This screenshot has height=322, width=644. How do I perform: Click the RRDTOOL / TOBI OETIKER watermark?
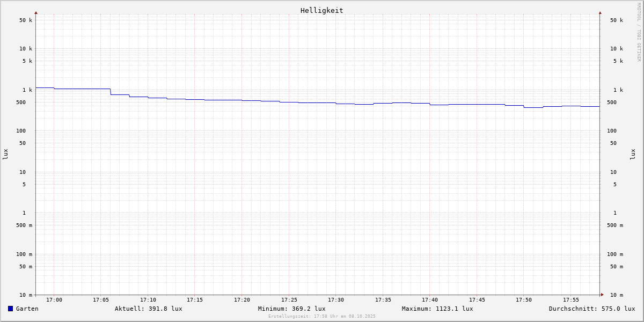[639, 32]
